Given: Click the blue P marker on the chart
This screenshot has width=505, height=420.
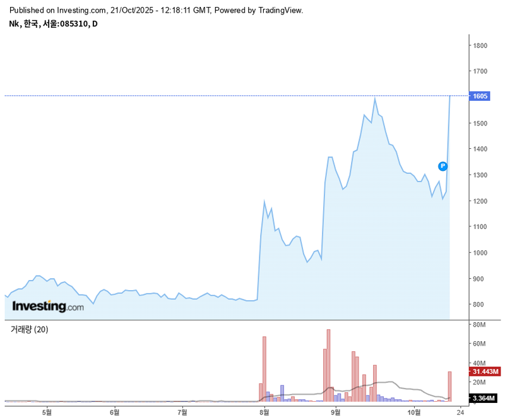Looking at the screenshot, I should 443,166.
